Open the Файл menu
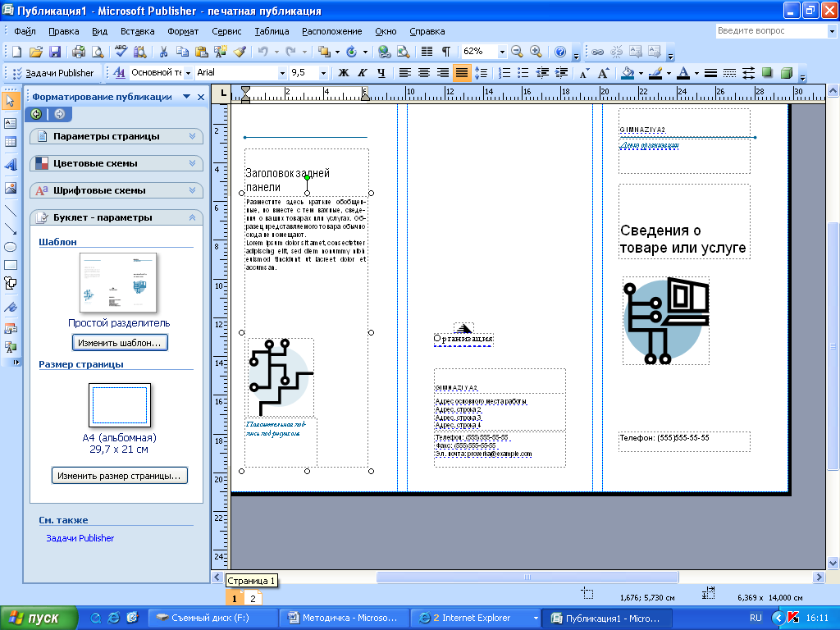The width and height of the screenshot is (840, 630). pyautogui.click(x=25, y=31)
